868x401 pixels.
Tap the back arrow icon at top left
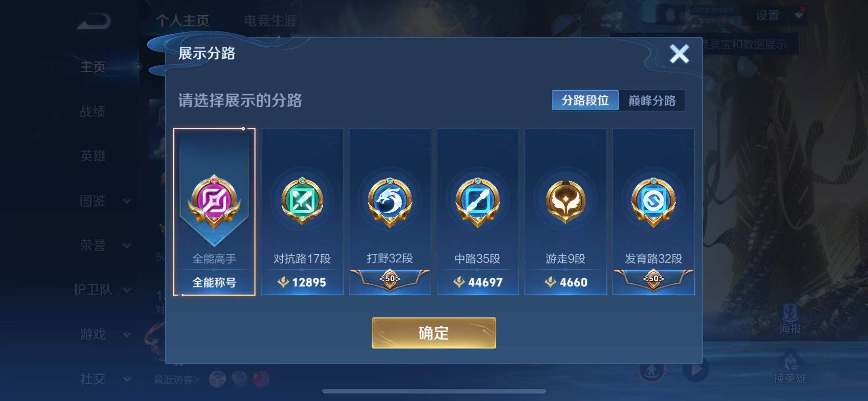point(94,21)
